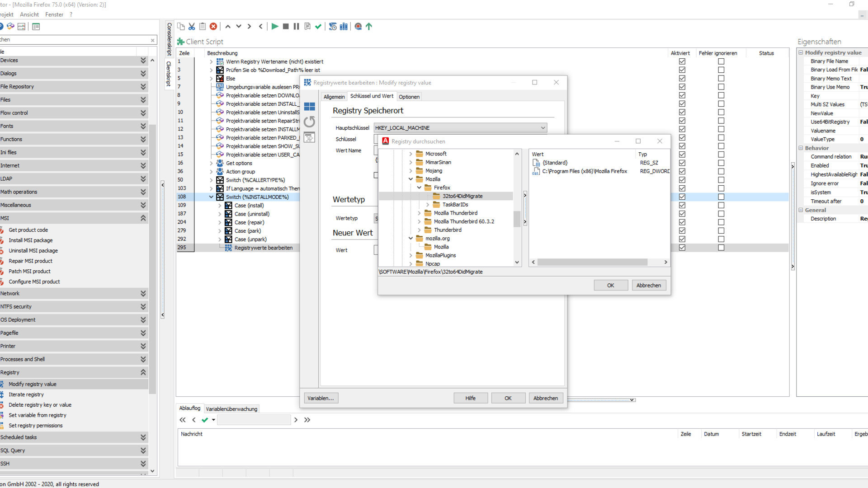Select the Ablauflog tab
868x488 pixels.
click(x=190, y=408)
